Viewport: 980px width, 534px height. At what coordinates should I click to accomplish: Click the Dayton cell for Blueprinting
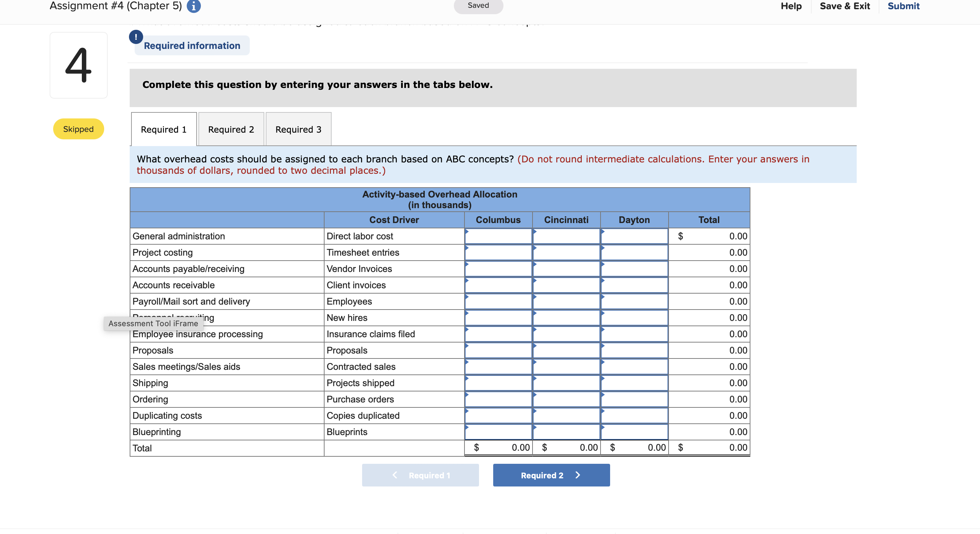(x=634, y=432)
